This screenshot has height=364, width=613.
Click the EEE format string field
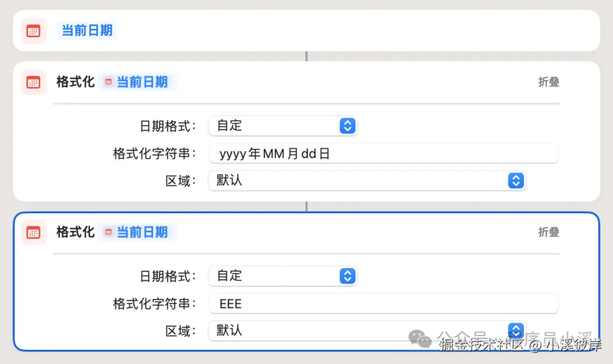pos(384,303)
